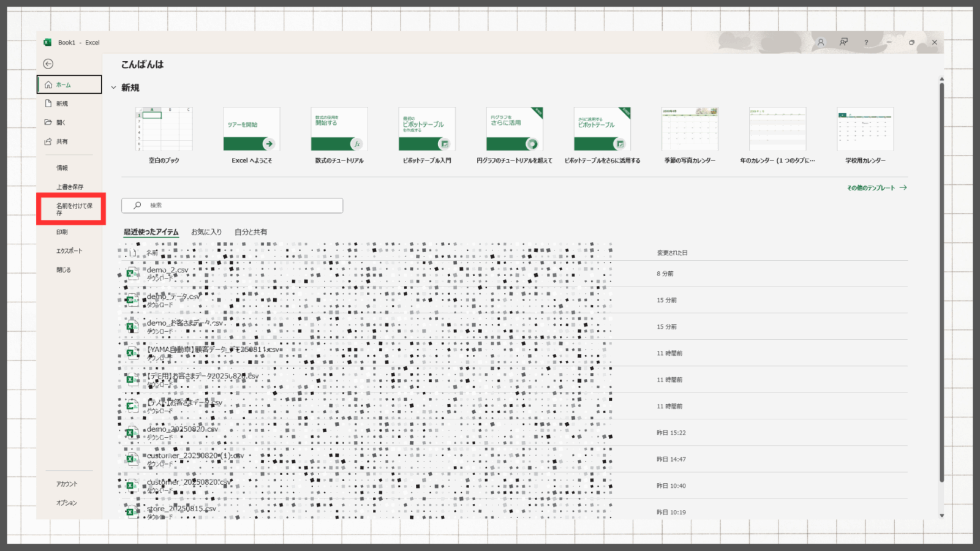Open the account profile icon in title bar
Screen dimensions: 980x551
click(x=821, y=42)
